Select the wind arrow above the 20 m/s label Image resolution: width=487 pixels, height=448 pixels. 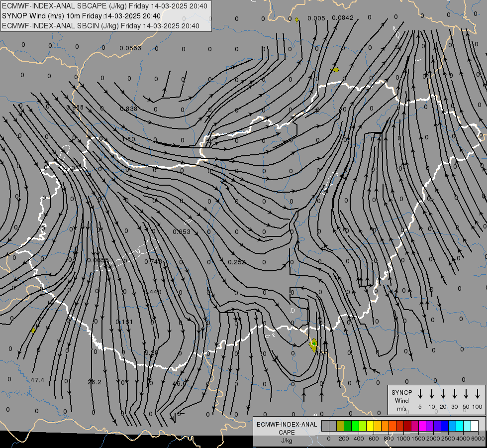(x=443, y=394)
